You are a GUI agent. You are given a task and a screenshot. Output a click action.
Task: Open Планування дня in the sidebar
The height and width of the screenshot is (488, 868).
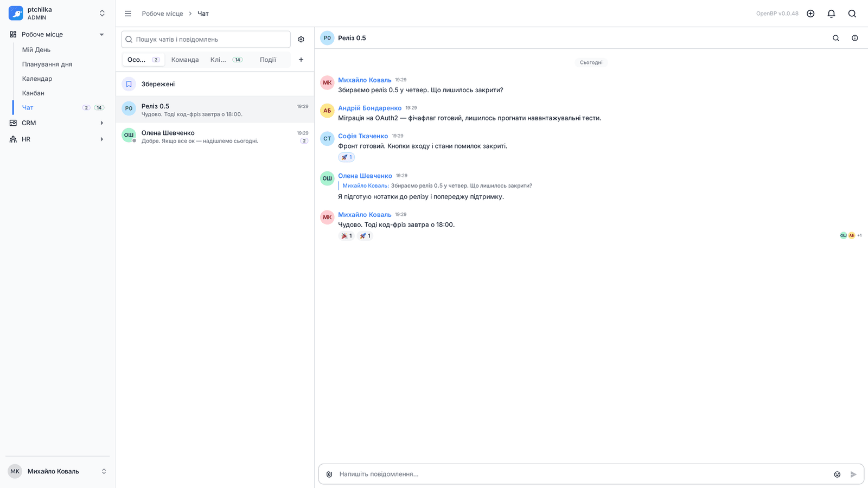(47, 64)
